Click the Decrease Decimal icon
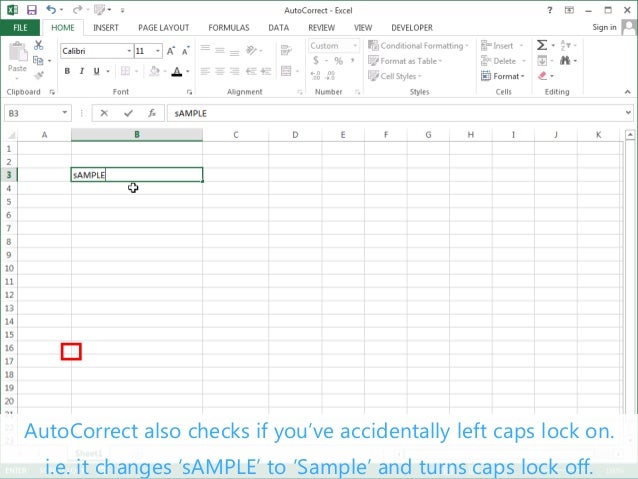Image resolution: width=638 pixels, height=479 pixels. 330,75
